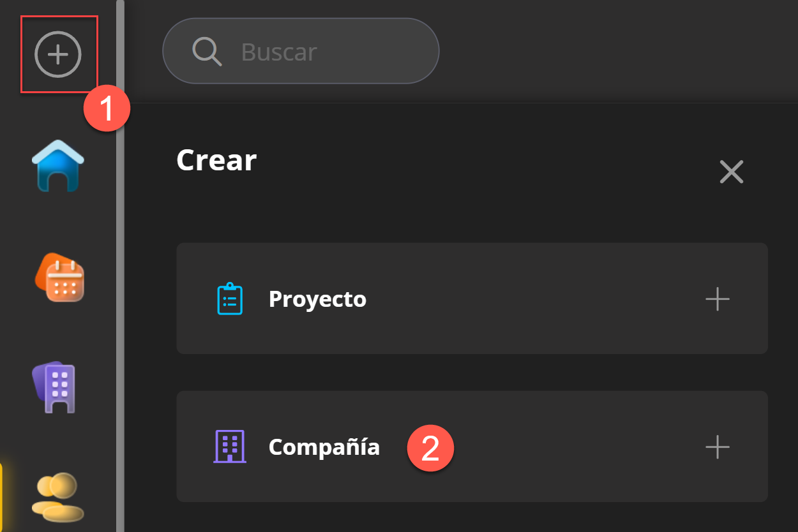Image resolution: width=798 pixels, height=532 pixels.
Task: Open the purple building sidebar icon
Action: (x=55, y=387)
